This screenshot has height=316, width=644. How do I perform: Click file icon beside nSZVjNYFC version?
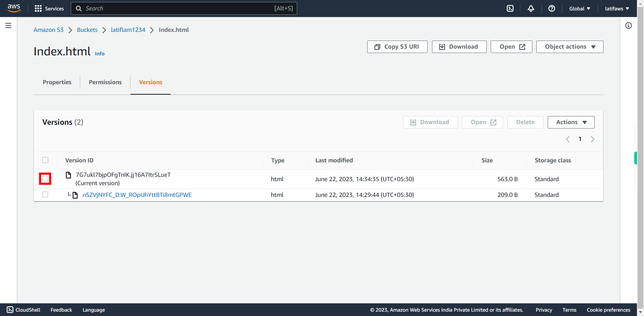coord(75,195)
